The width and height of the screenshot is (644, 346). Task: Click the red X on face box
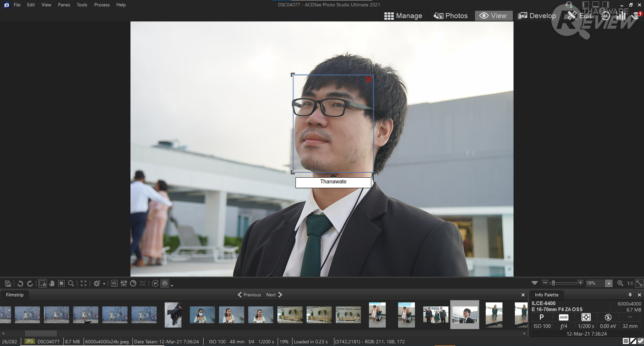pyautogui.click(x=369, y=79)
